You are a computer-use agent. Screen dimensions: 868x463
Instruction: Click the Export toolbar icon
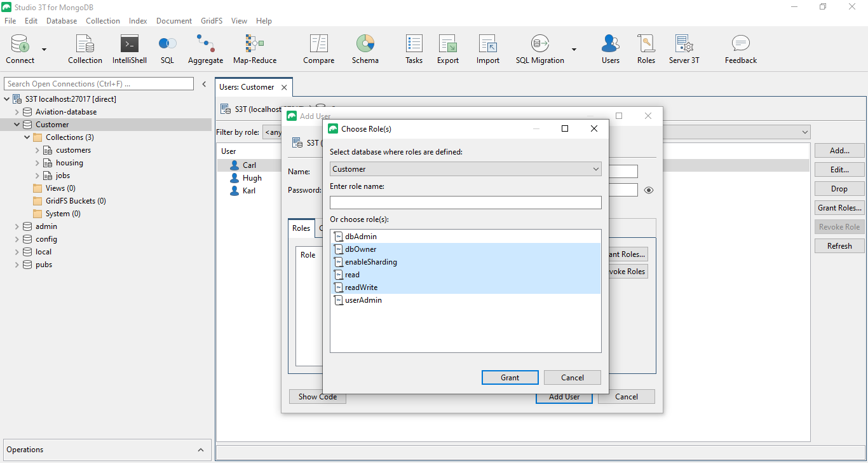pyautogui.click(x=448, y=50)
